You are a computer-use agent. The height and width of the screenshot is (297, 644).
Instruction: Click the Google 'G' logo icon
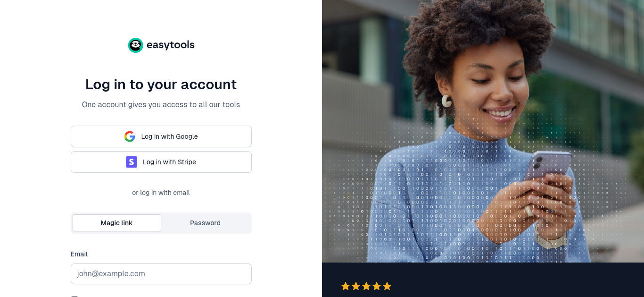tap(130, 136)
